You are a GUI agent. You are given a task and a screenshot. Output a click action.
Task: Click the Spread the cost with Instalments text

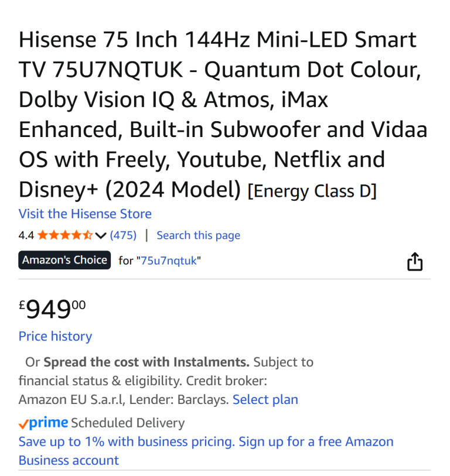(146, 362)
